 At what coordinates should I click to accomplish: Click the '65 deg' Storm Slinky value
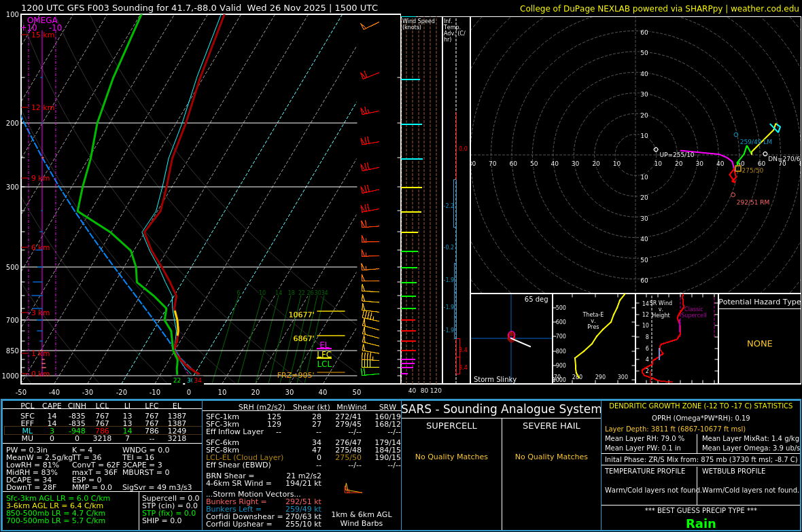click(x=536, y=299)
